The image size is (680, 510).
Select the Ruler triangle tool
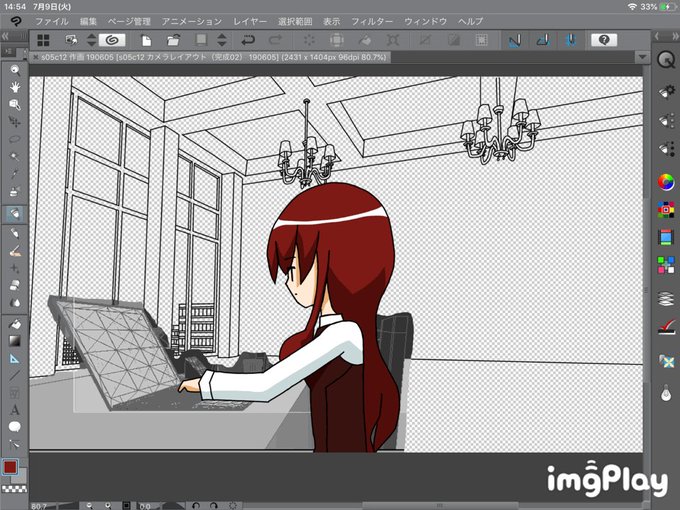click(x=15, y=358)
